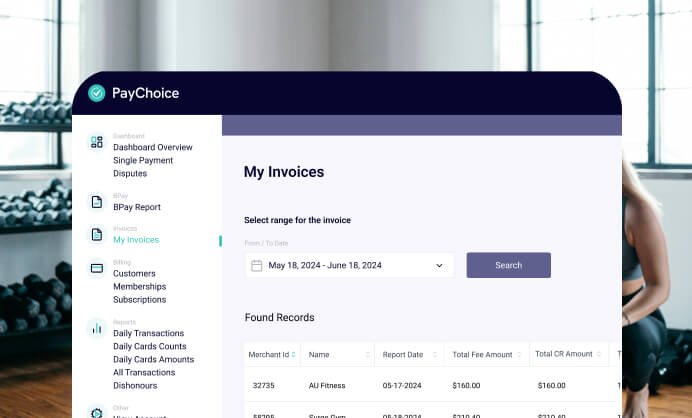Go to Daily Transactions report
Viewport: 692px width, 418px height.
click(148, 333)
